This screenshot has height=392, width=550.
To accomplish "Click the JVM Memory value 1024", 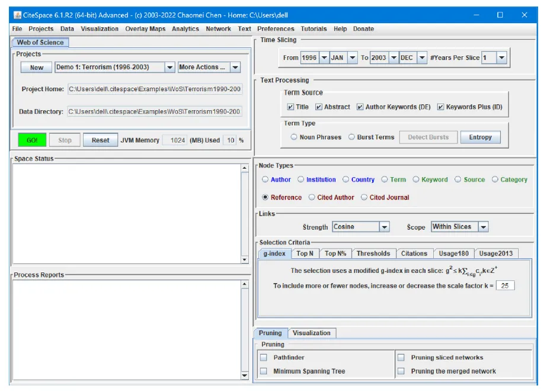I will tap(175, 140).
